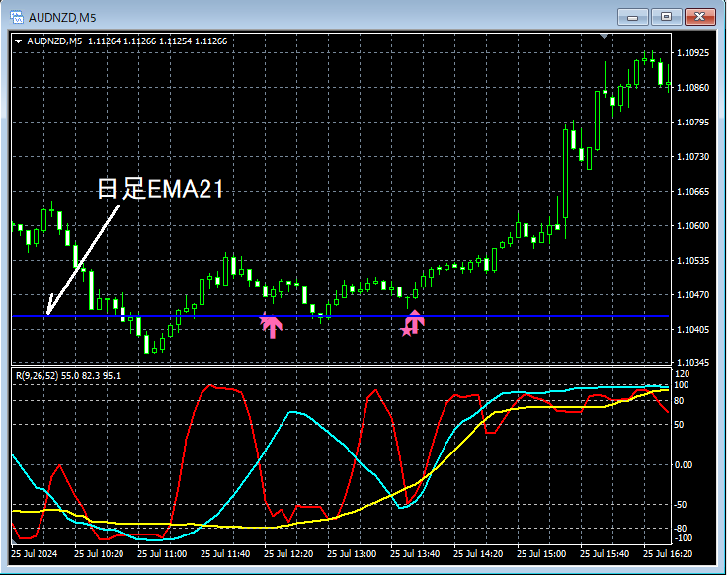The image size is (728, 575).
Task: Open the triangle dropdown beside AUDNZD,M5 header
Action: 18,41
